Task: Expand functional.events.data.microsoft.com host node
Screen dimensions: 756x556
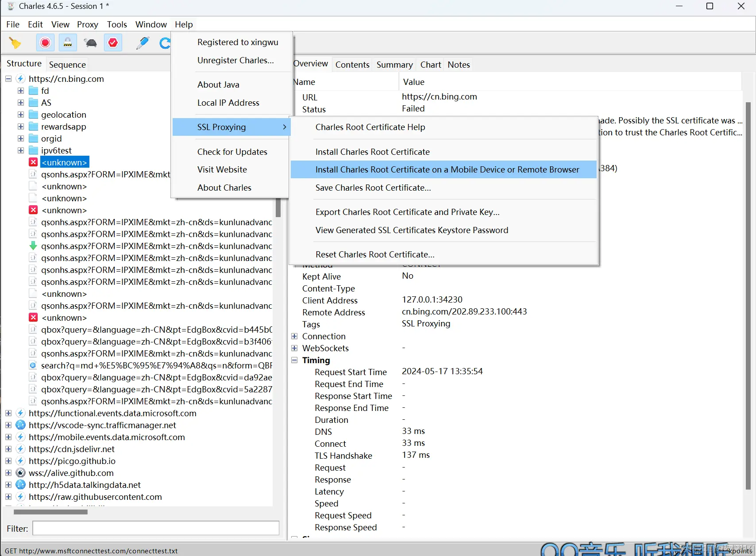Action: tap(8, 413)
